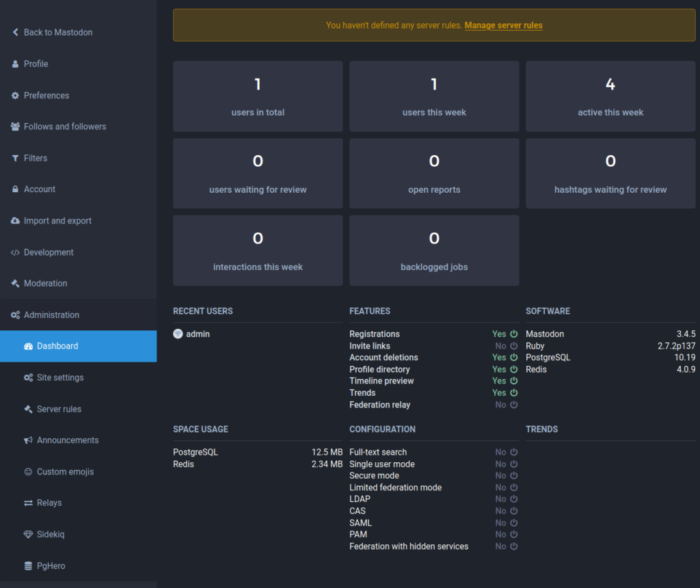700x588 pixels.
Task: Expand Follows and followers section
Action: coord(64,126)
